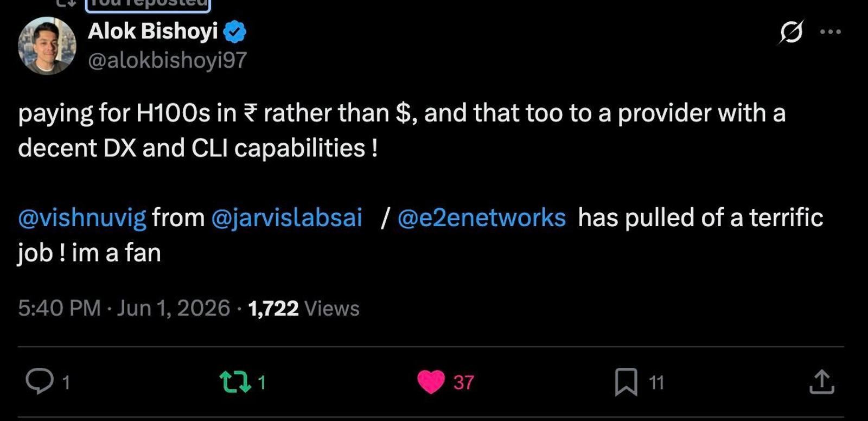Toggle the bookmark icon
The width and height of the screenshot is (868, 421).
626,382
